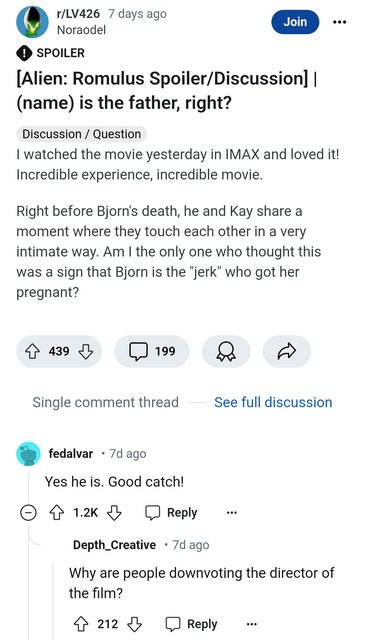Open more options on Depth_Creative's reply
The height and width of the screenshot is (640, 365).
click(251, 624)
